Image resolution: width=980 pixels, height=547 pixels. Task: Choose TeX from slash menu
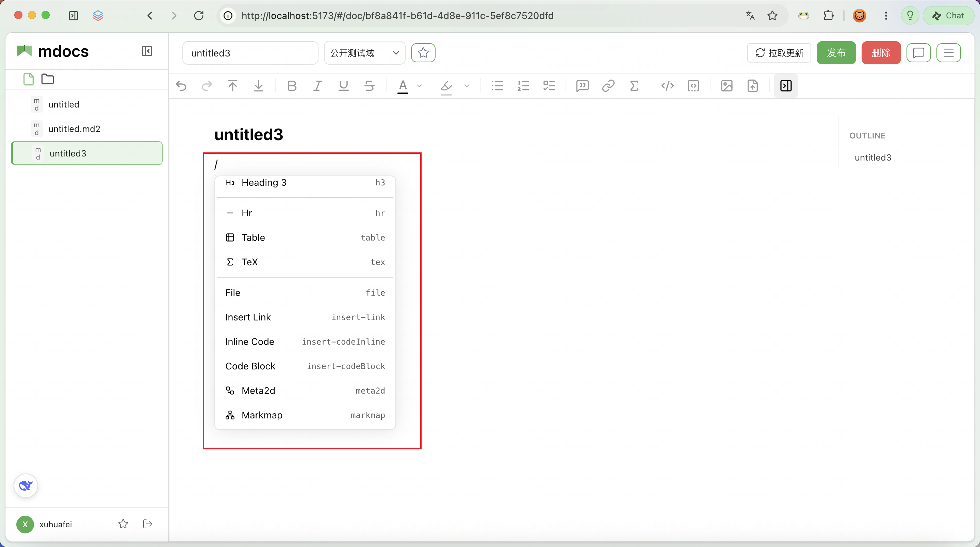point(305,262)
